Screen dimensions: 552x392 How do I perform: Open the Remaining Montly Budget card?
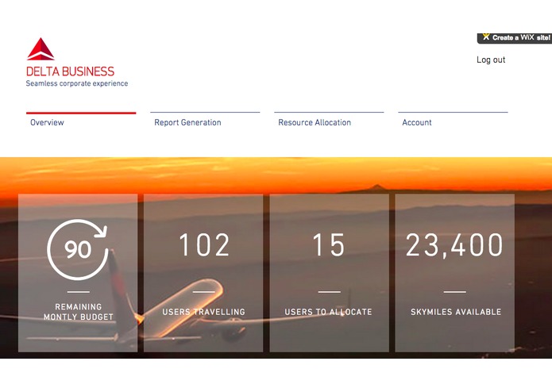pyautogui.click(x=78, y=273)
